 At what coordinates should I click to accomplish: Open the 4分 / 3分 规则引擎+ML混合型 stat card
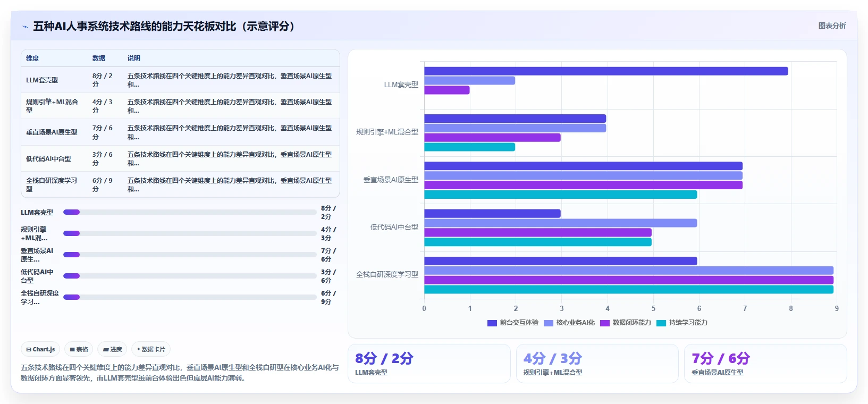click(x=597, y=364)
